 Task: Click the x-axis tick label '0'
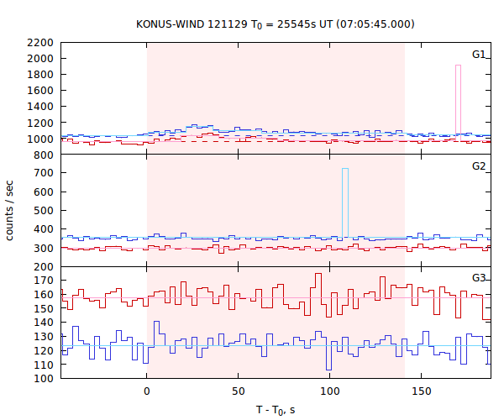[146, 391]
